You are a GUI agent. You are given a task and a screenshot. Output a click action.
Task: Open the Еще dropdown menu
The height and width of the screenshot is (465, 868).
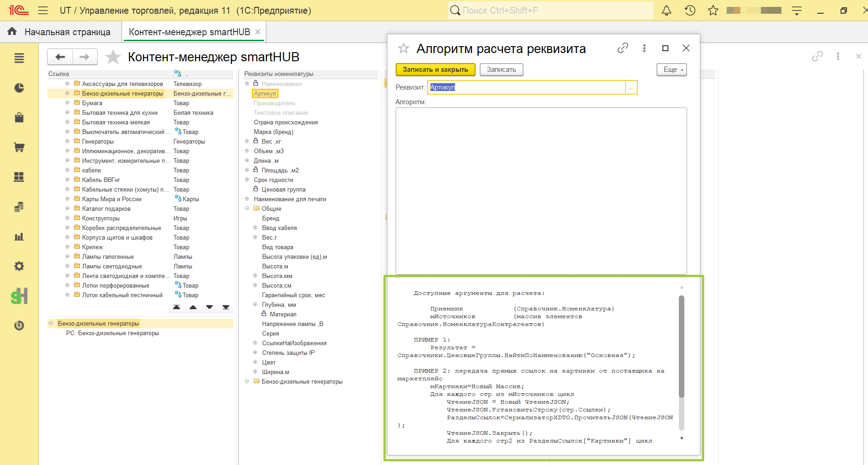pyautogui.click(x=672, y=69)
